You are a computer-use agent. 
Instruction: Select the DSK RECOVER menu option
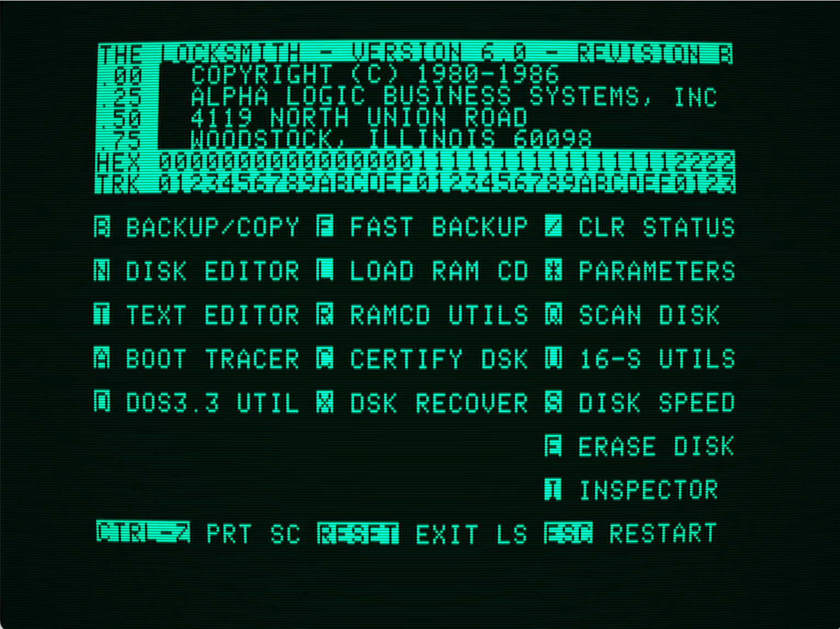(x=439, y=403)
